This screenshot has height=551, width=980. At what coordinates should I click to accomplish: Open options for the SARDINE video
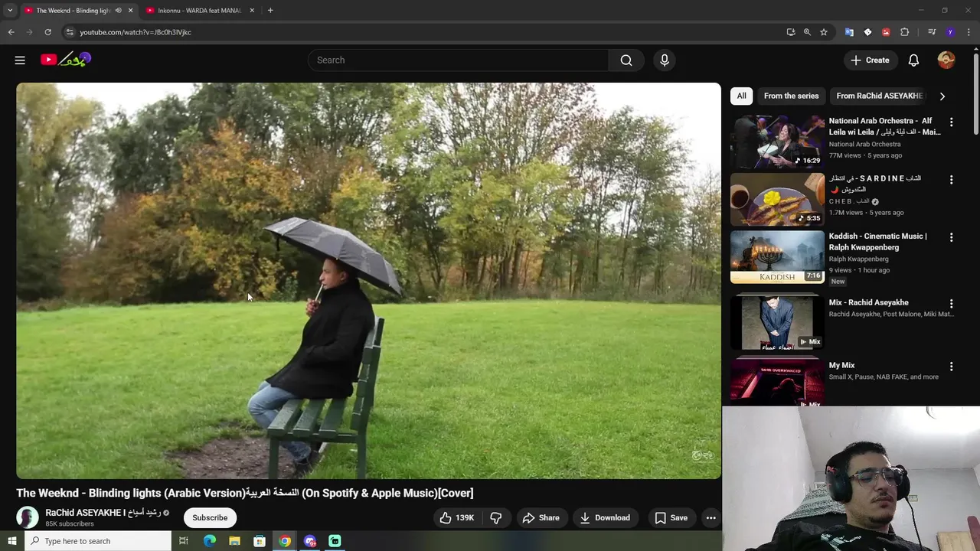click(x=951, y=180)
